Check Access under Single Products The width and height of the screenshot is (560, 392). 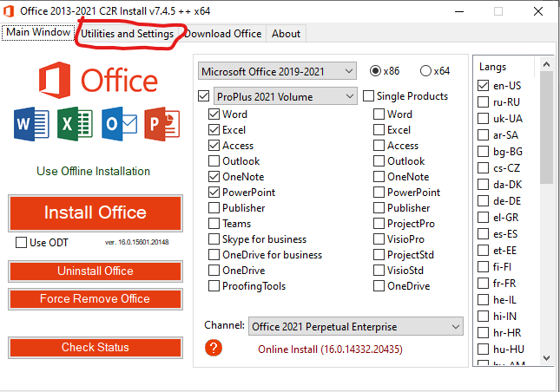coord(379,146)
